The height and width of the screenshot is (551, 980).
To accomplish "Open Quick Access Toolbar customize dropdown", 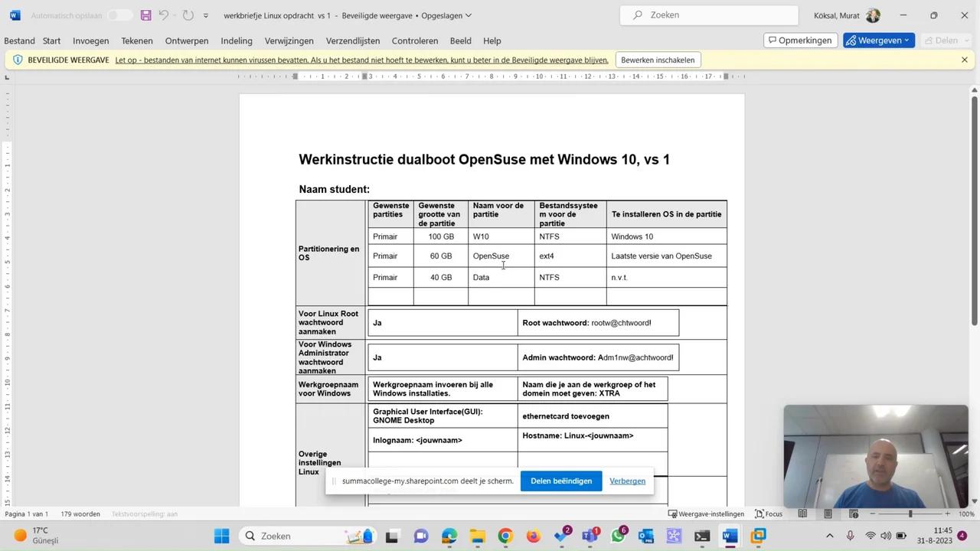I will coord(206,15).
